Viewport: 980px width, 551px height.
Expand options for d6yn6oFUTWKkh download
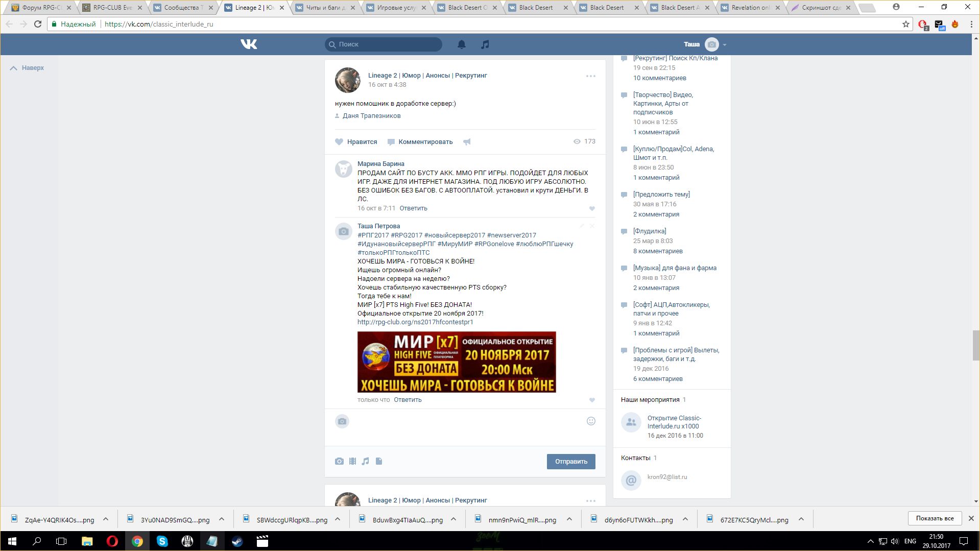coord(685,519)
